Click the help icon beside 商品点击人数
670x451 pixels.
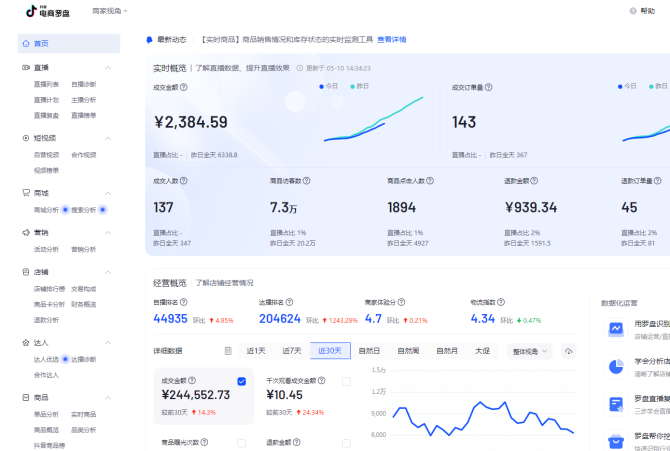click(x=430, y=181)
